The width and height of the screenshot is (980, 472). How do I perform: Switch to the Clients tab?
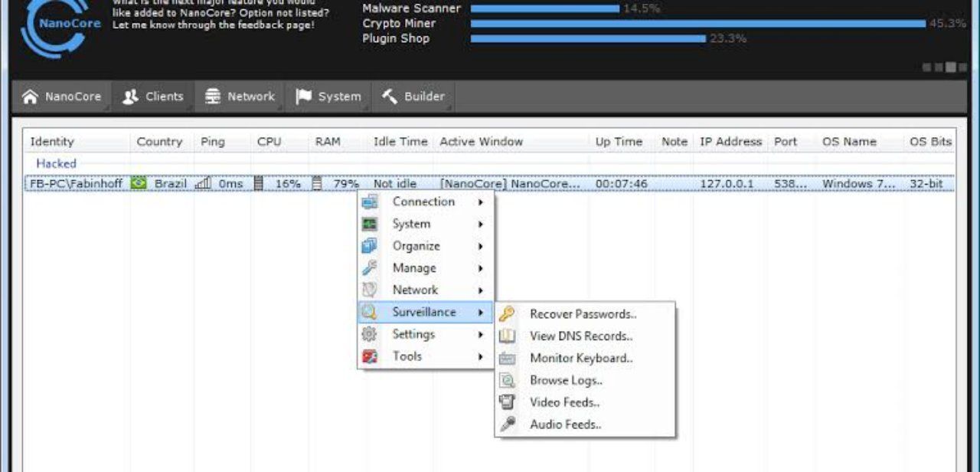[x=154, y=97]
